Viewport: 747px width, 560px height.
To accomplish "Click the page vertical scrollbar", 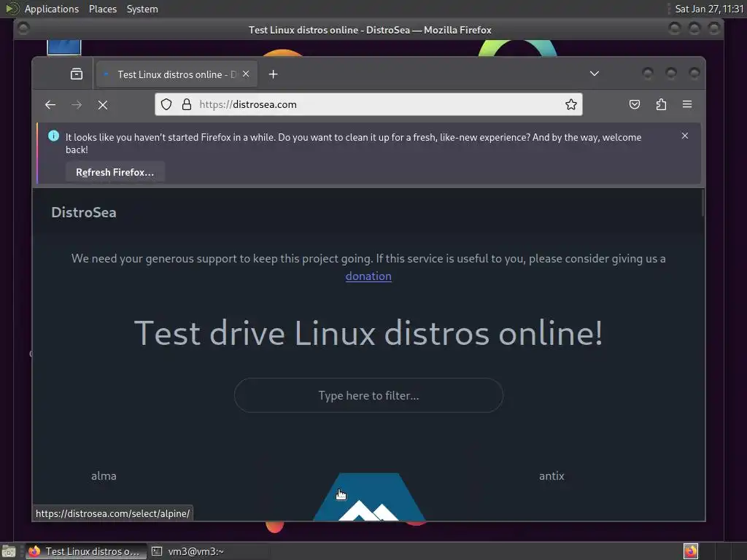I will 703,203.
